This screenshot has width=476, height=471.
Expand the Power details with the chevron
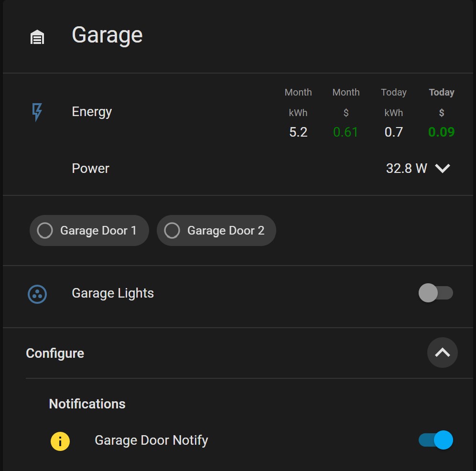pyautogui.click(x=443, y=168)
